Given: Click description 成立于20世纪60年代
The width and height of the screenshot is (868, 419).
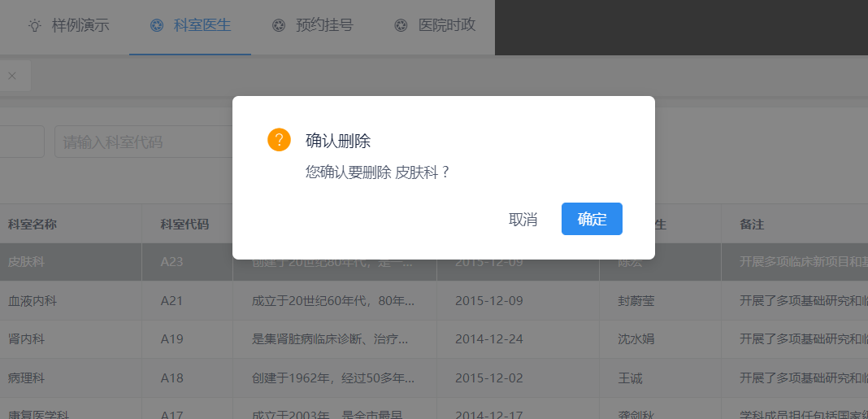Looking at the screenshot, I should 333,301.
